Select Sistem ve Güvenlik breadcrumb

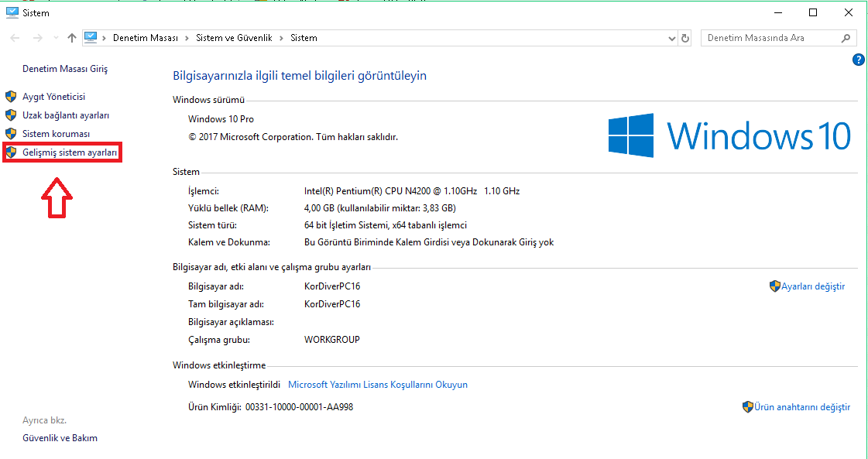point(234,38)
